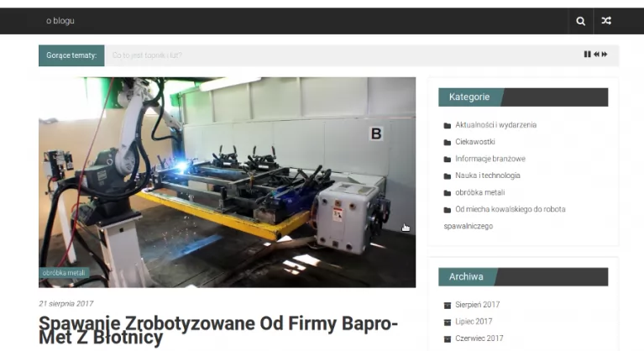
Task: Open the Sierpień 2017 archive
Action: pyautogui.click(x=477, y=305)
